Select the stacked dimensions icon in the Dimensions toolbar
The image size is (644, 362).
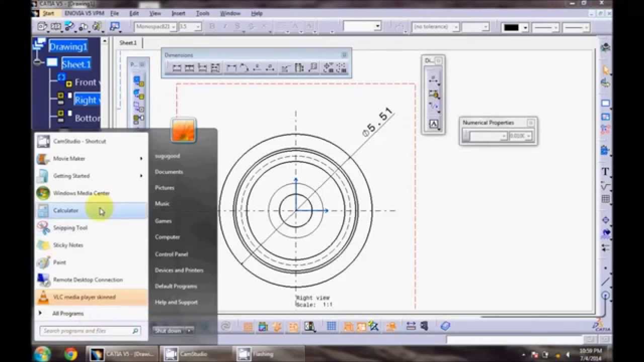[x=215, y=68]
